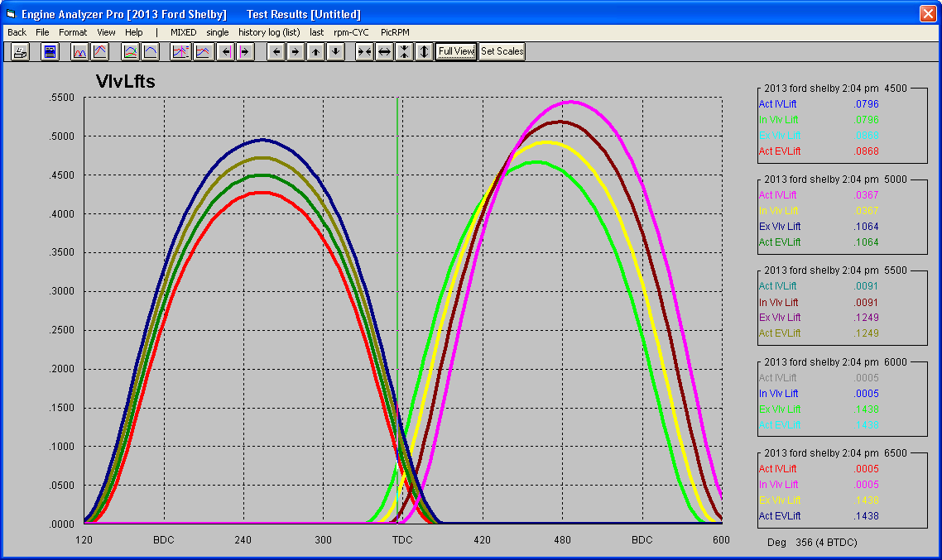Image resolution: width=942 pixels, height=560 pixels.
Task: Select Ex Vlv Lift in the 5500 legend
Action: coord(780,318)
